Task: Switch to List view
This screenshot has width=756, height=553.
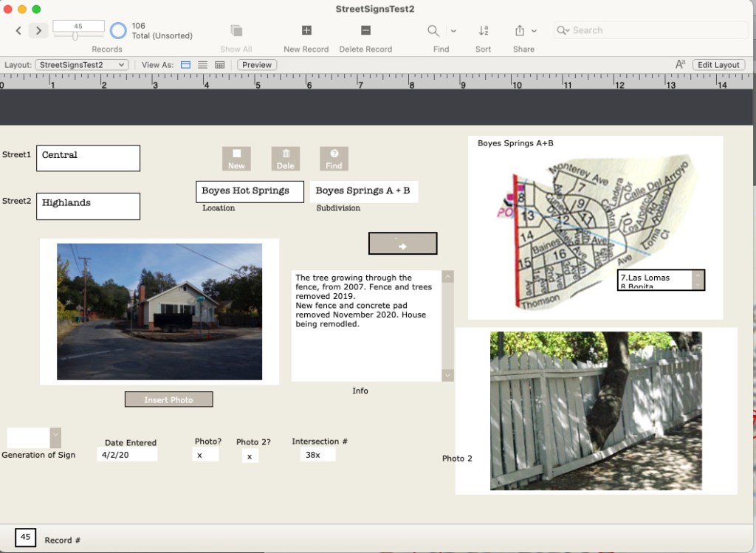Action: coord(202,65)
